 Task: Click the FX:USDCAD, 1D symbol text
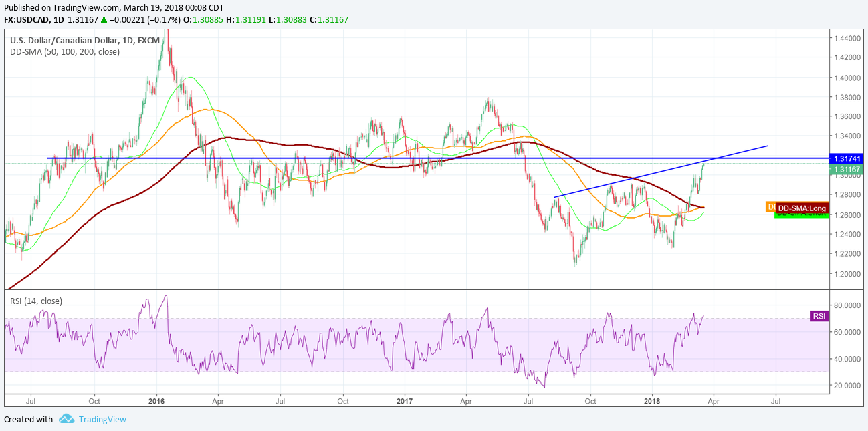(33, 19)
